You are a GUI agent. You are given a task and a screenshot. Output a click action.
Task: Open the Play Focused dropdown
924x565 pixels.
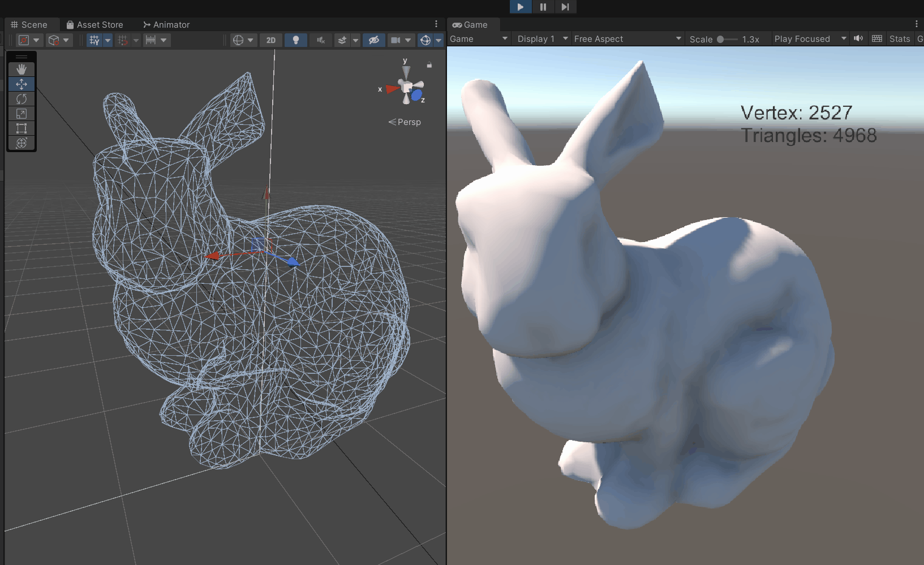[x=810, y=39]
